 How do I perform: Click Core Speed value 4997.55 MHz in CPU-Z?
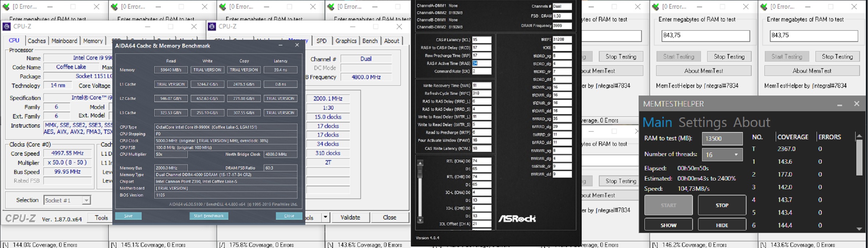click(x=67, y=153)
